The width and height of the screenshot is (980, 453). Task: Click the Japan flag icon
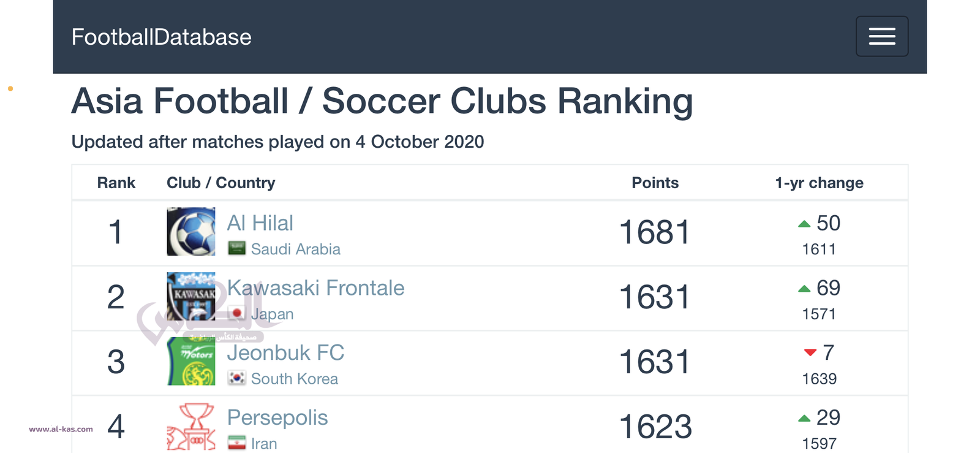236,313
